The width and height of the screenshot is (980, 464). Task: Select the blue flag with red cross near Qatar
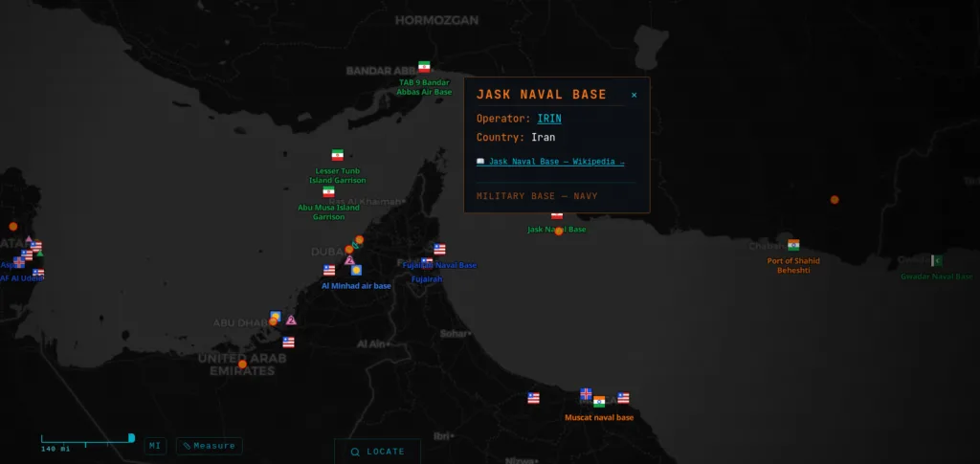point(19,262)
